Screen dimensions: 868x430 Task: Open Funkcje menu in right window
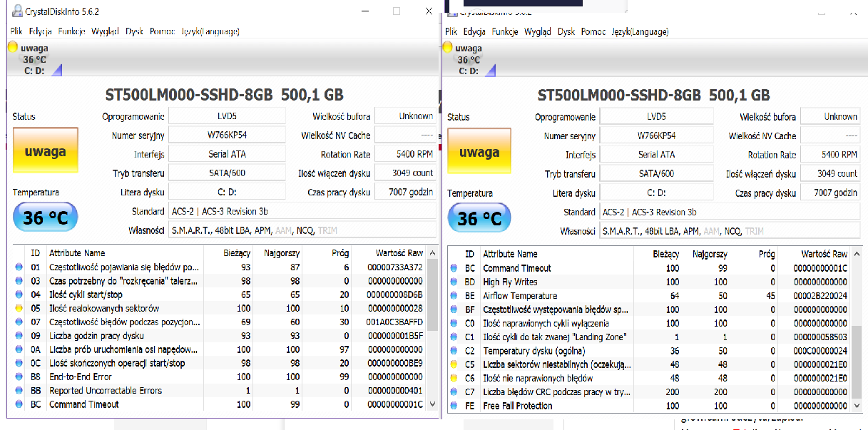[x=505, y=31]
